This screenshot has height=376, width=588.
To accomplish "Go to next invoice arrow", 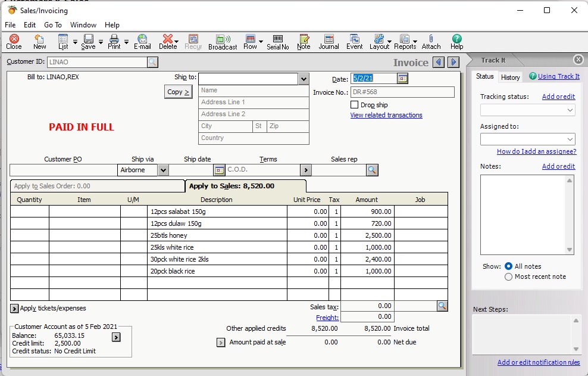I will tap(453, 62).
